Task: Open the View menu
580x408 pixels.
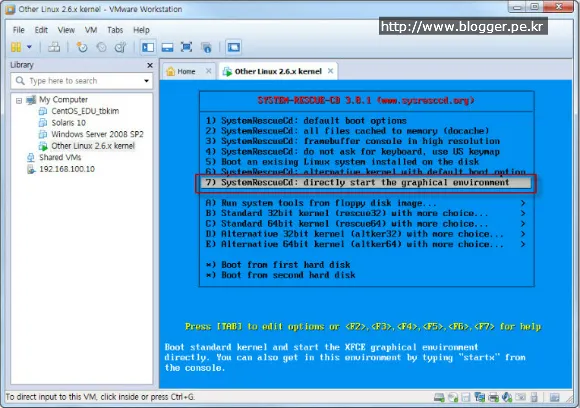Action: pyautogui.click(x=66, y=30)
